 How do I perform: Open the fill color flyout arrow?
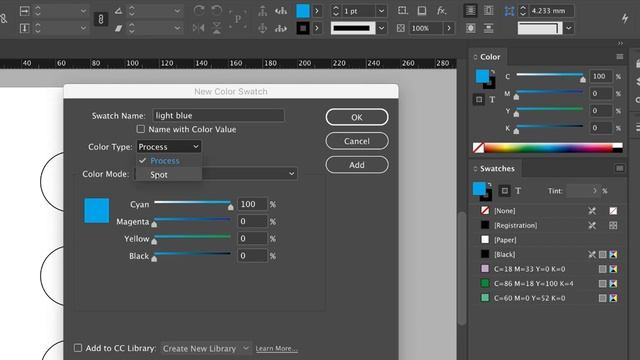317,11
